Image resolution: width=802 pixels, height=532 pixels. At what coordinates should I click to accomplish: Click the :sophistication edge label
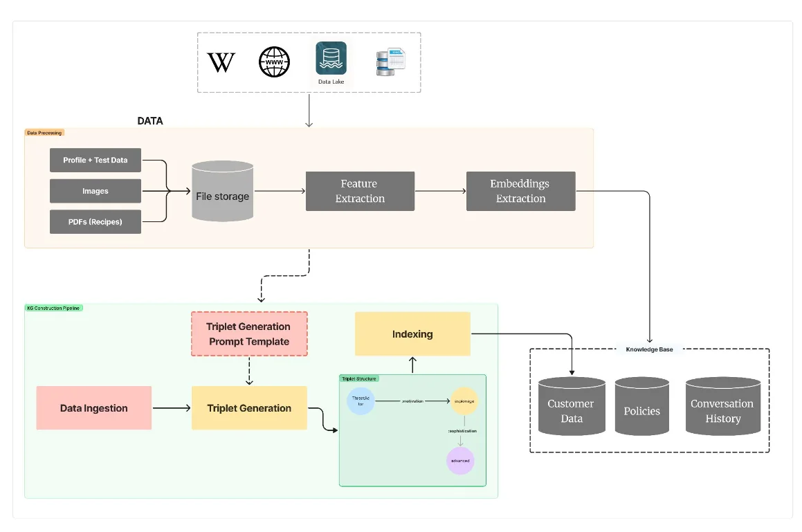(462, 431)
